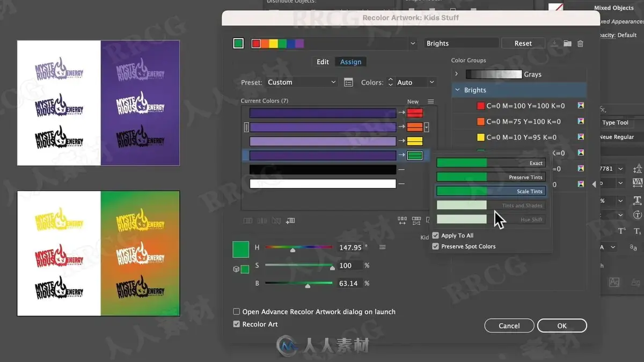
Task: Collapse the Brights color group
Action: [x=457, y=90]
